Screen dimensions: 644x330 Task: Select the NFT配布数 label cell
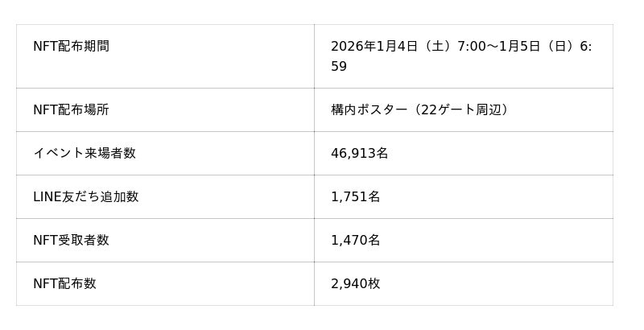(64, 284)
